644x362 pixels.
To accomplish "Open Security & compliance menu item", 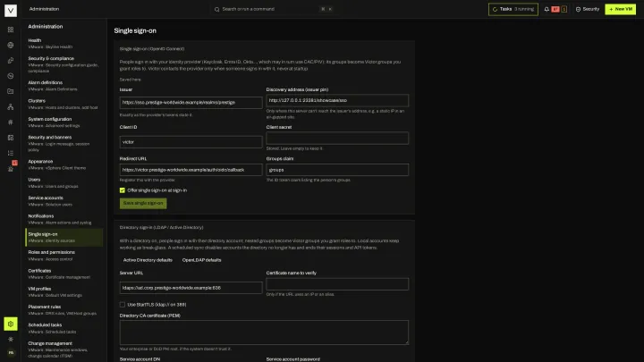I will (64, 64).
